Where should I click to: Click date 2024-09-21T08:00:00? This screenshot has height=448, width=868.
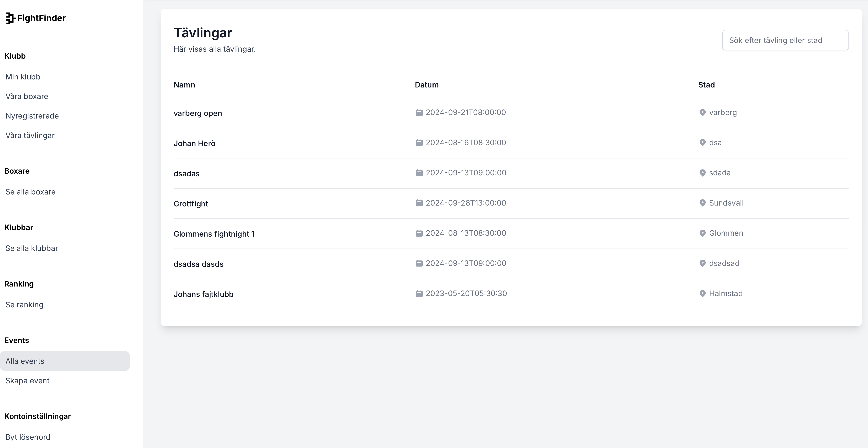pos(466,113)
